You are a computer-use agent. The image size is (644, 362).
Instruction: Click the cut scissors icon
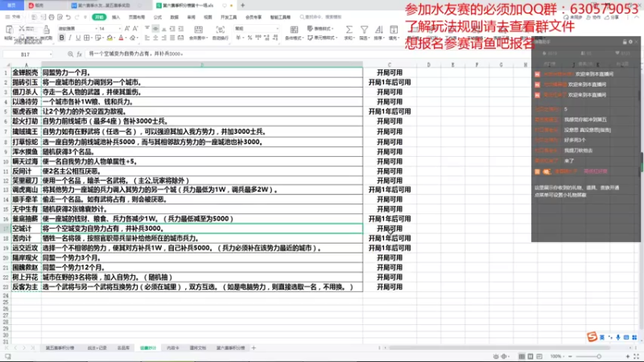(x=22, y=29)
